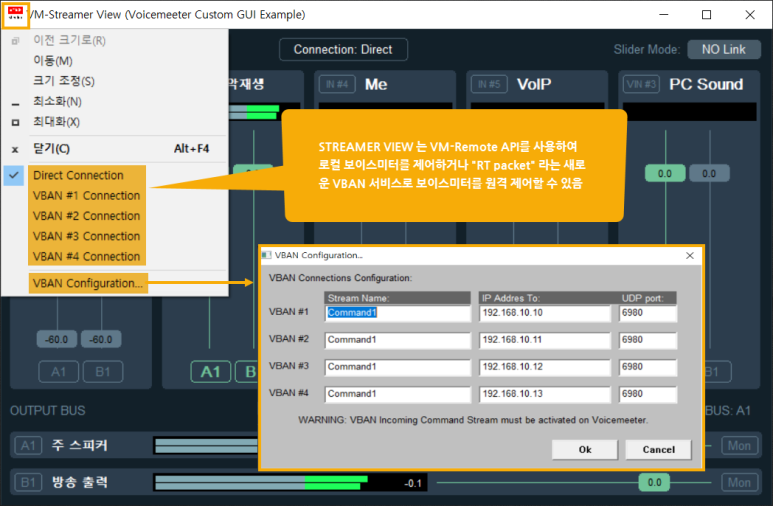Viewport: 773px width, 506px height.
Task: Click the VBAN #1 Stream Name field
Action: coord(397,313)
